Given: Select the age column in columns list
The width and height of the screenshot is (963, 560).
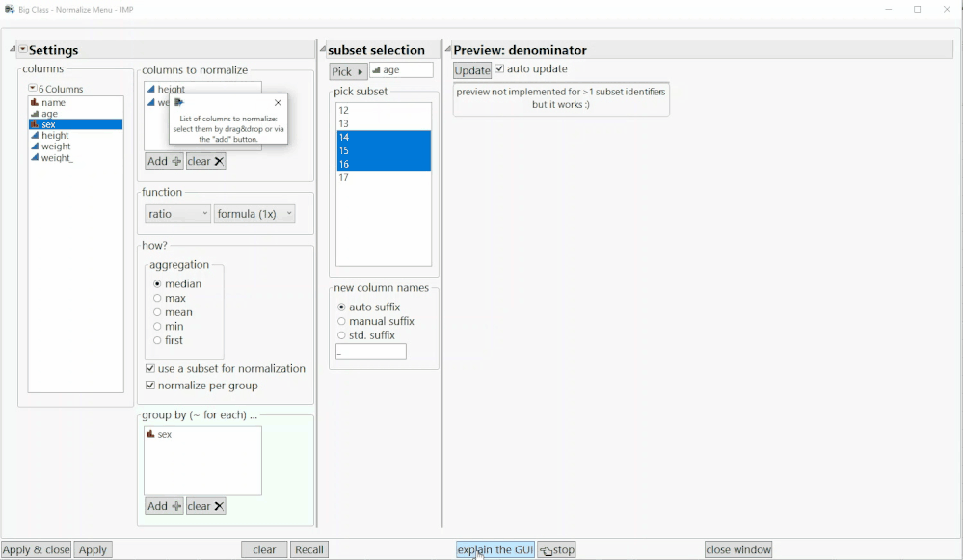Looking at the screenshot, I should pos(75,114).
